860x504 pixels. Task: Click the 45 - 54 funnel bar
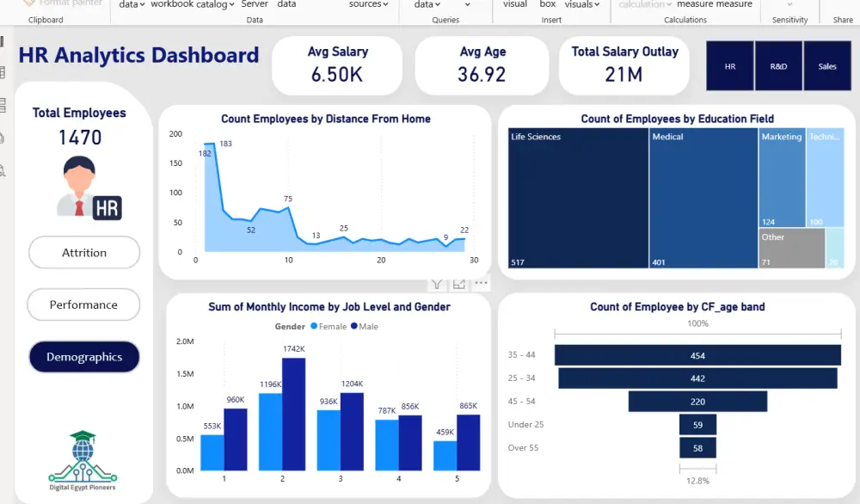pos(697,402)
